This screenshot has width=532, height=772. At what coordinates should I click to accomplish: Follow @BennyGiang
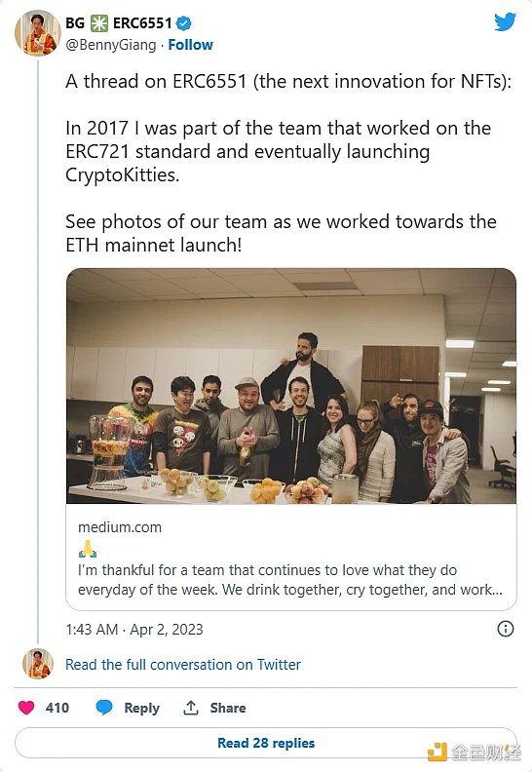pyautogui.click(x=190, y=45)
